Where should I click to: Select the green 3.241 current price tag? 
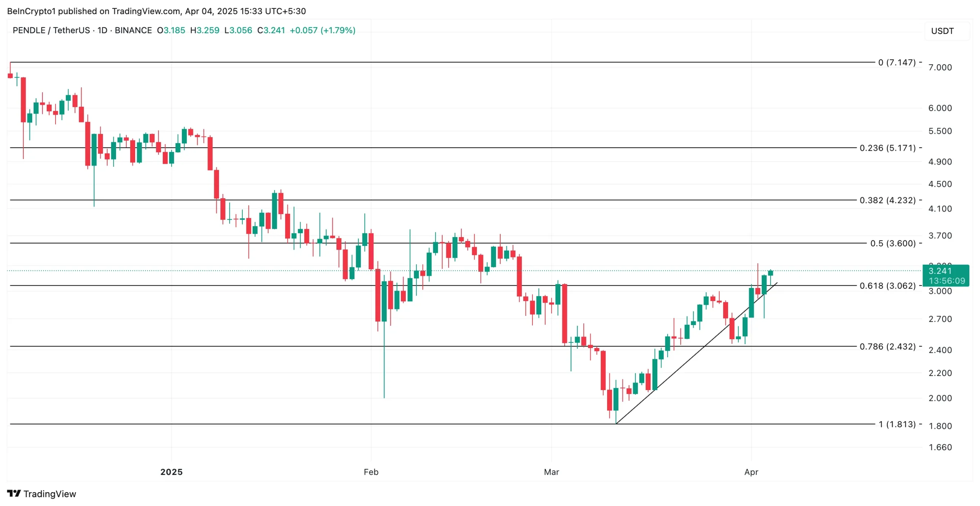tap(946, 275)
